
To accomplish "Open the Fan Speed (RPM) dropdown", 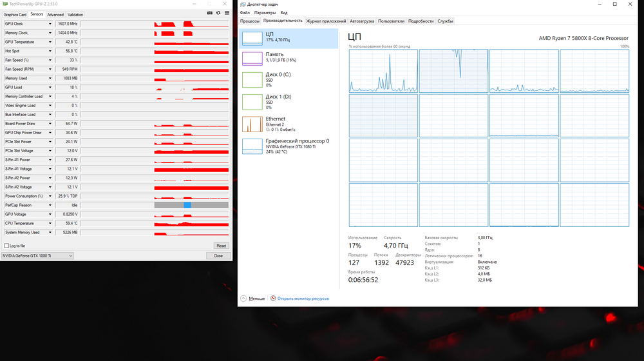I will point(50,69).
